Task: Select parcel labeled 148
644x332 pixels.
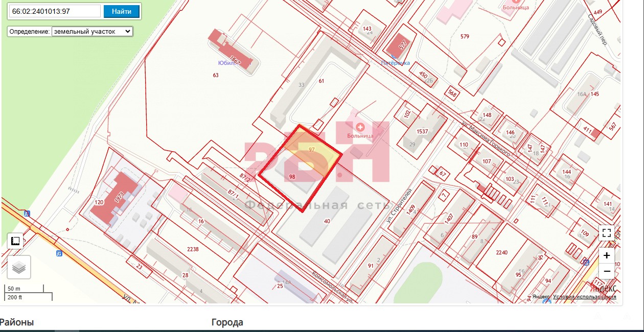Action: (487, 115)
